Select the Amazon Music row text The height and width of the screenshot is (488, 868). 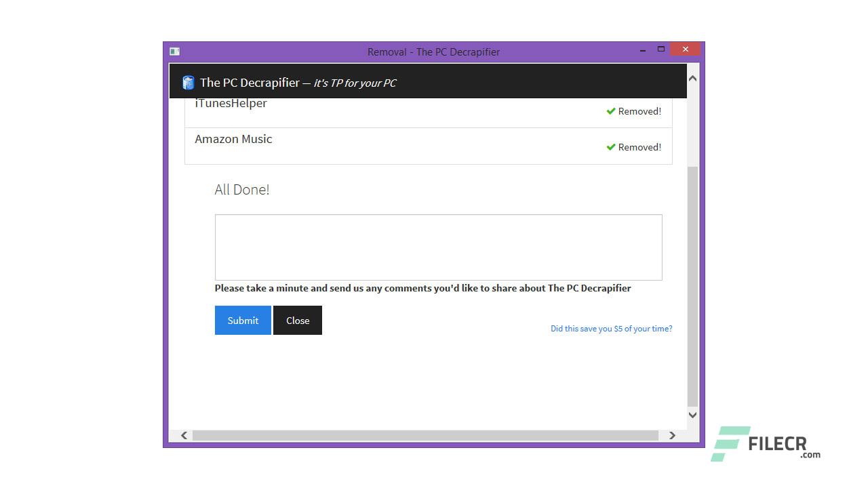(x=233, y=139)
